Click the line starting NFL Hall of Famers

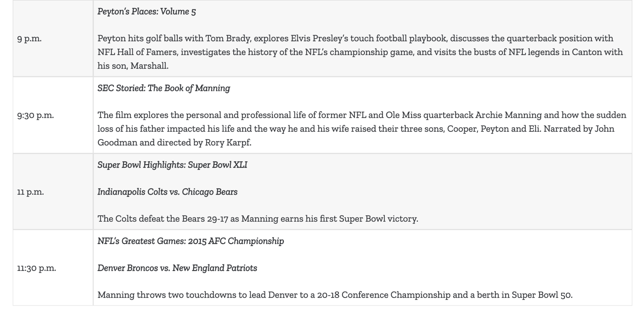tap(360, 52)
